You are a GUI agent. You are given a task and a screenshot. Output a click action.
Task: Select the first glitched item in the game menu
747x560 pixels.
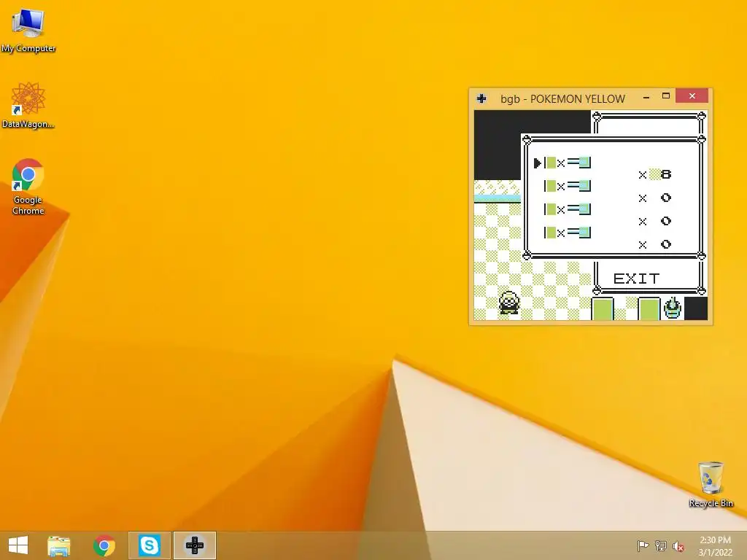tap(567, 163)
